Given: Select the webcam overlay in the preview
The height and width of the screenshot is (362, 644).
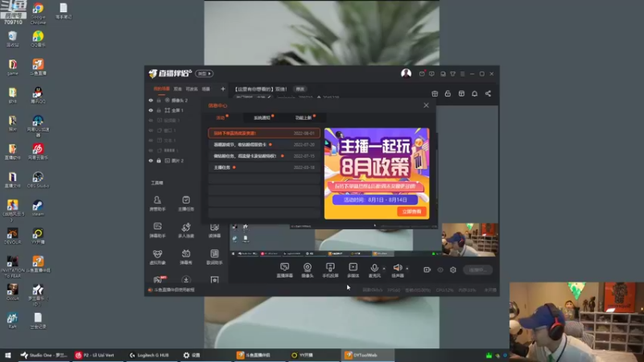Looking at the screenshot, I should 470,240.
